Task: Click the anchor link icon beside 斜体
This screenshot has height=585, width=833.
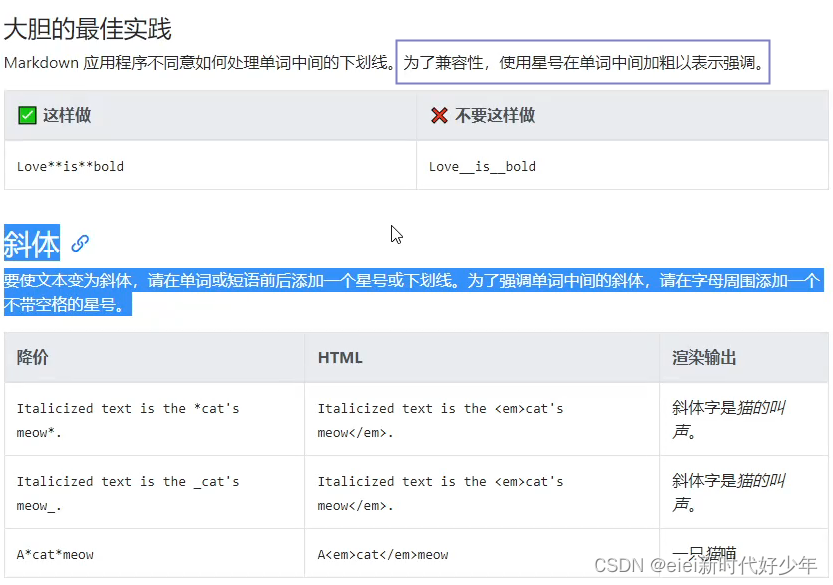Action: point(78,242)
